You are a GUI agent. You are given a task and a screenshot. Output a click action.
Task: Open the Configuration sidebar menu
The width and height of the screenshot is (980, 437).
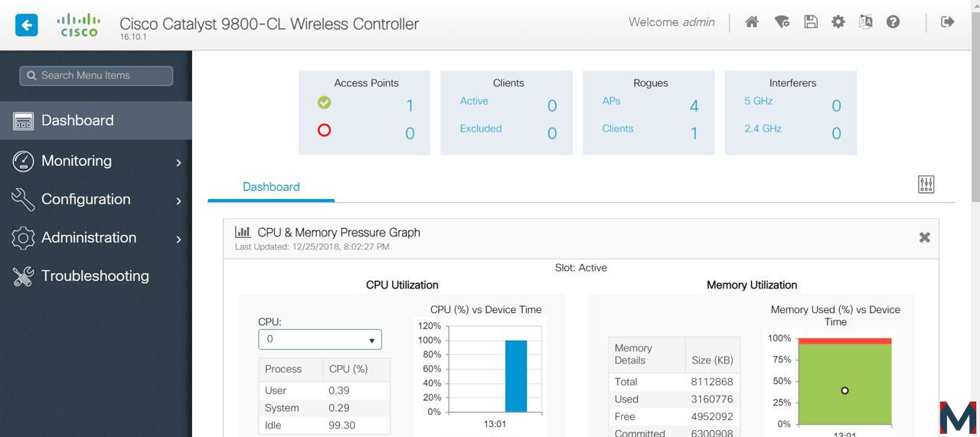point(96,199)
